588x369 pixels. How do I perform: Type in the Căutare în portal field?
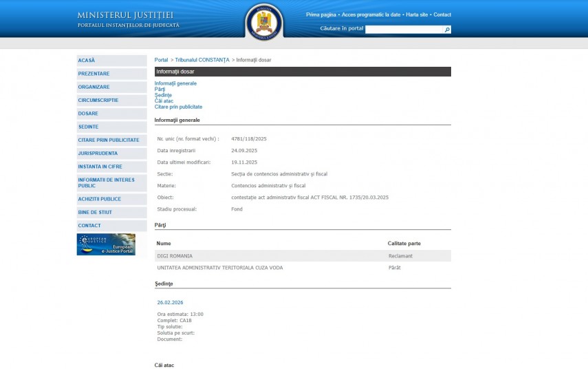(404, 30)
